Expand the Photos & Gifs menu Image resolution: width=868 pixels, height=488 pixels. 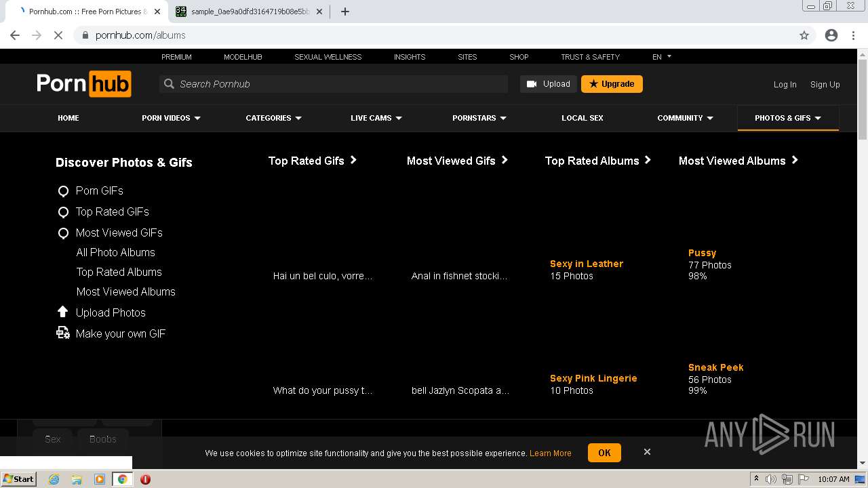[788, 118]
